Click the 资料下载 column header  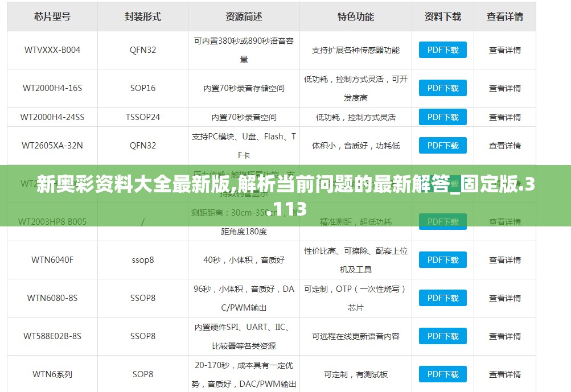pyautogui.click(x=443, y=16)
